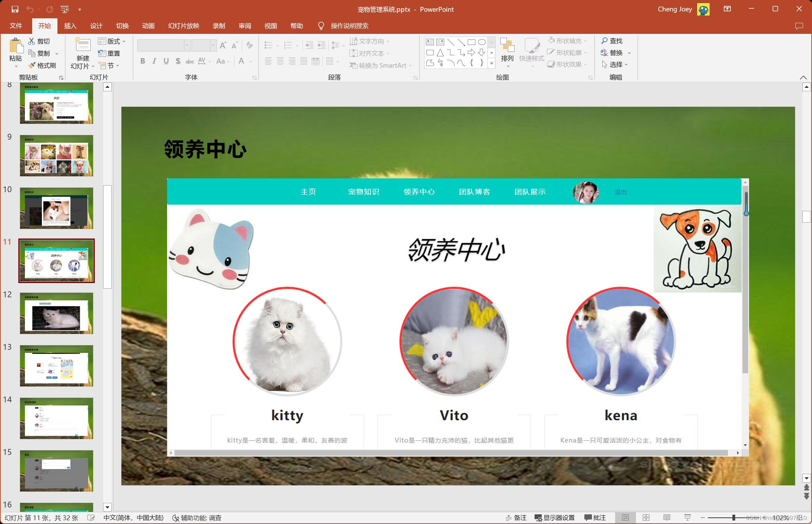Click the increase font size icon
This screenshot has height=524, width=812.
tap(223, 45)
